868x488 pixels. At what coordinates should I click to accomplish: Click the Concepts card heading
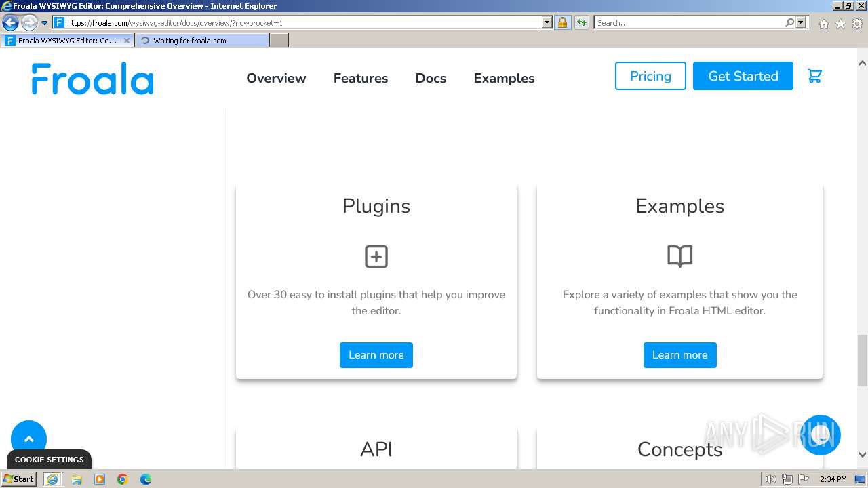679,449
